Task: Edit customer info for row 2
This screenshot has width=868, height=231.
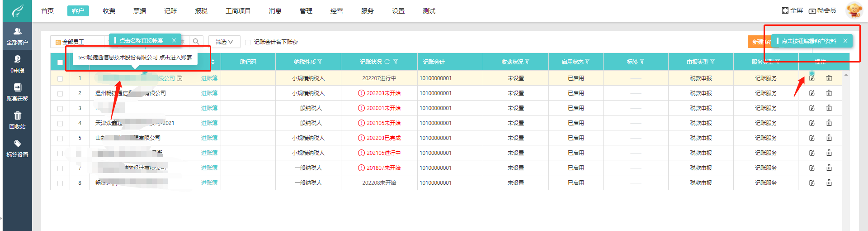Action: pyautogui.click(x=811, y=93)
